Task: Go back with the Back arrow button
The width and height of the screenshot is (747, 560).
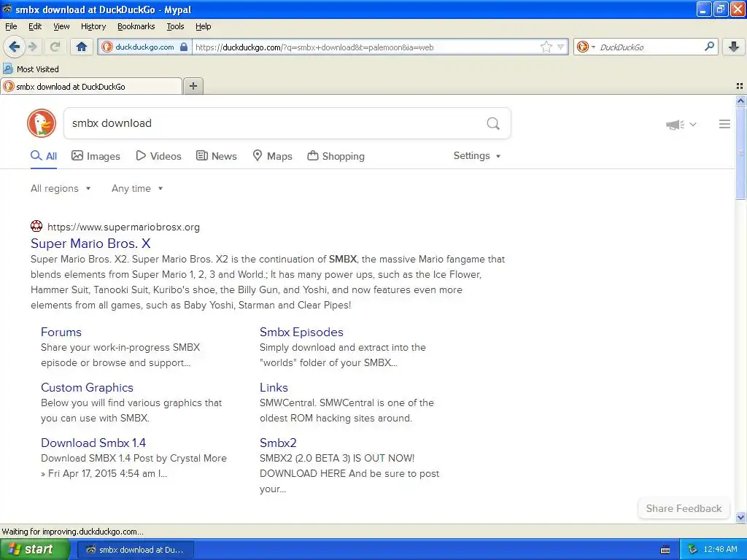Action: click(x=15, y=47)
